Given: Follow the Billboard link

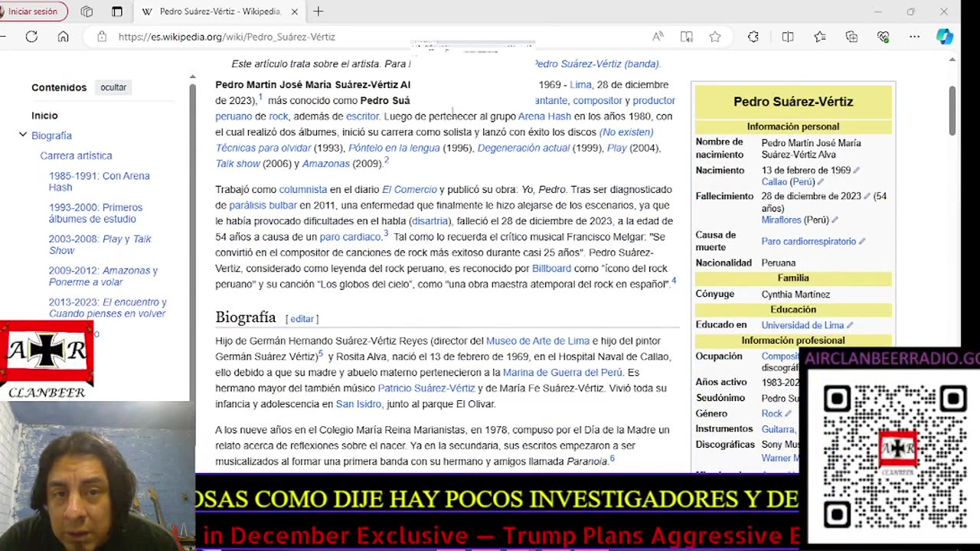Looking at the screenshot, I should 551,269.
